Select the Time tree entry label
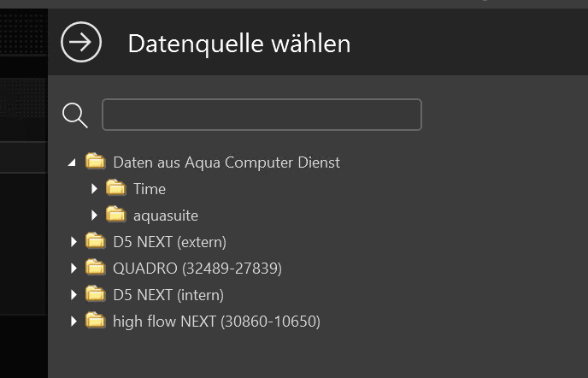The width and height of the screenshot is (588, 378). (x=150, y=189)
